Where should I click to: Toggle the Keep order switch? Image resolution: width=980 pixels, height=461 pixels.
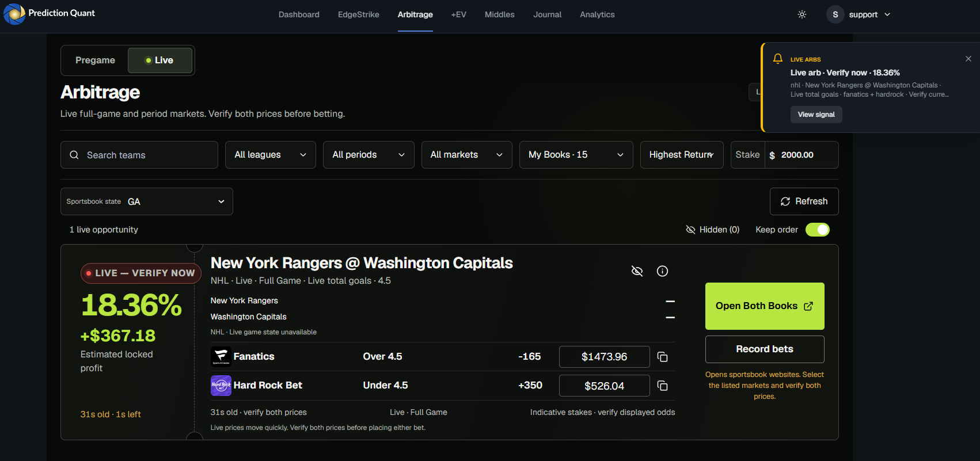[818, 230]
